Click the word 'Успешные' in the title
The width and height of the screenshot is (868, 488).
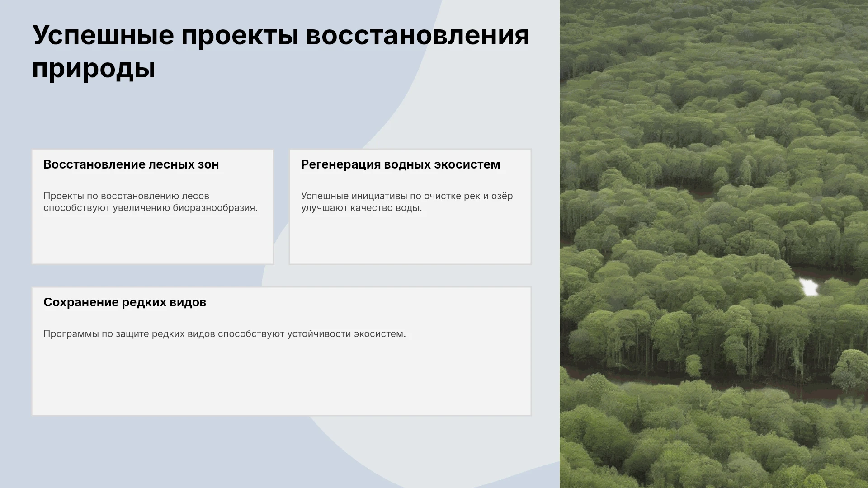103,35
